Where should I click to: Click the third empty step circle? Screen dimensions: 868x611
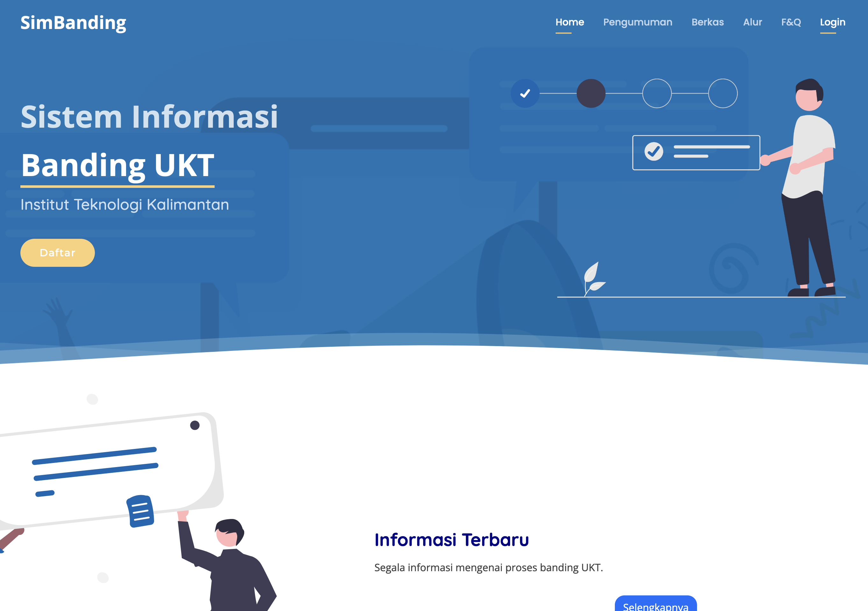point(657,93)
